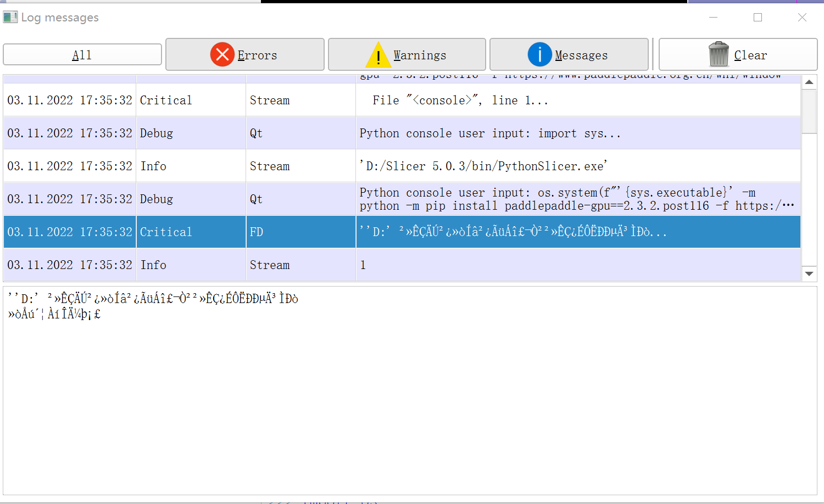Toggle the Errors log filter

[x=244, y=54]
